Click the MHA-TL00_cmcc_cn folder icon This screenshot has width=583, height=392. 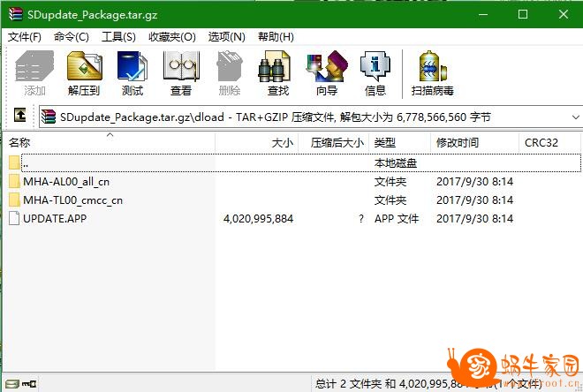coord(14,200)
